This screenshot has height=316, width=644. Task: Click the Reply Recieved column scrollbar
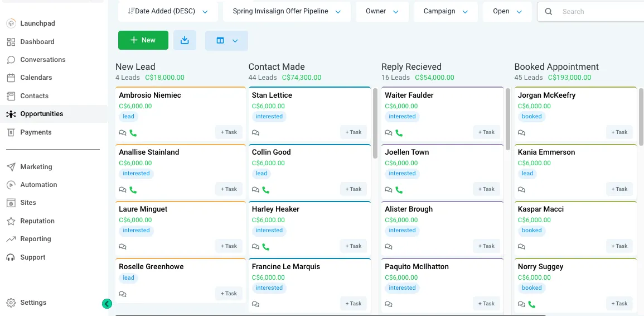(x=508, y=119)
